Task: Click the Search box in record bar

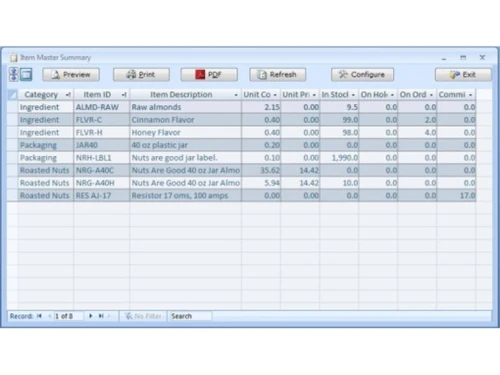Action: 190,316
